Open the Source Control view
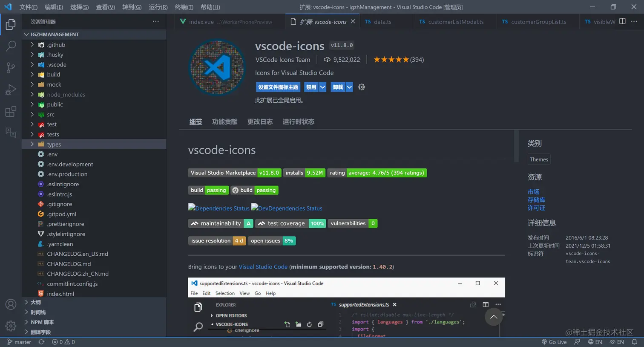The width and height of the screenshot is (644, 347). tap(11, 68)
